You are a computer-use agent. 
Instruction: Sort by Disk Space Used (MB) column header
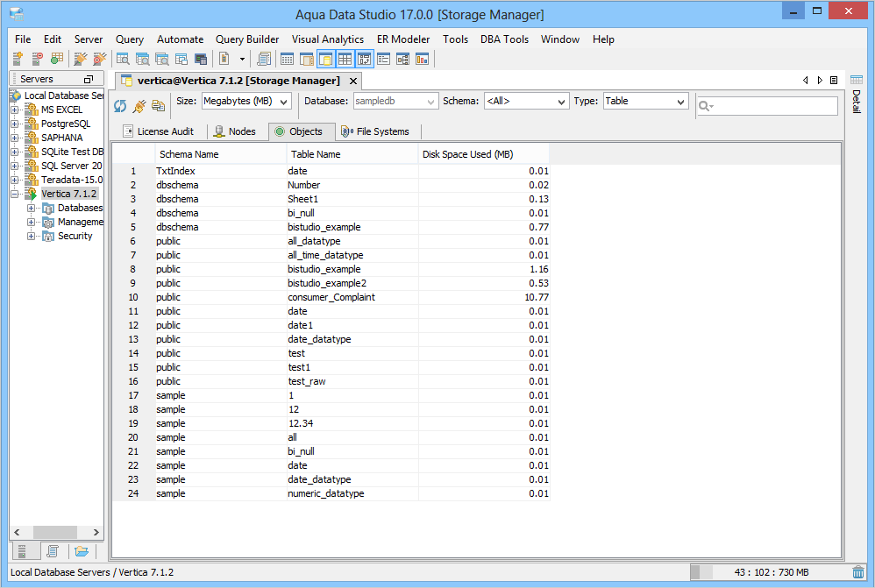[x=484, y=154]
